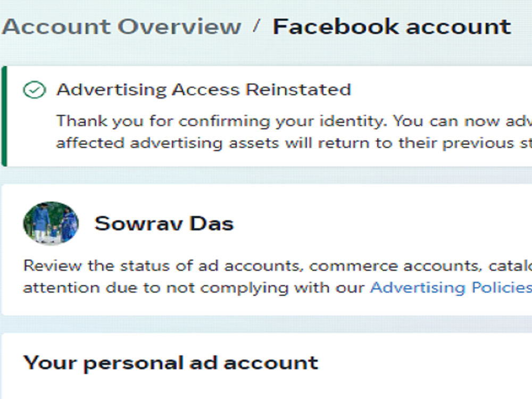
Task: Click the green left border of banner
Action: 4,116
